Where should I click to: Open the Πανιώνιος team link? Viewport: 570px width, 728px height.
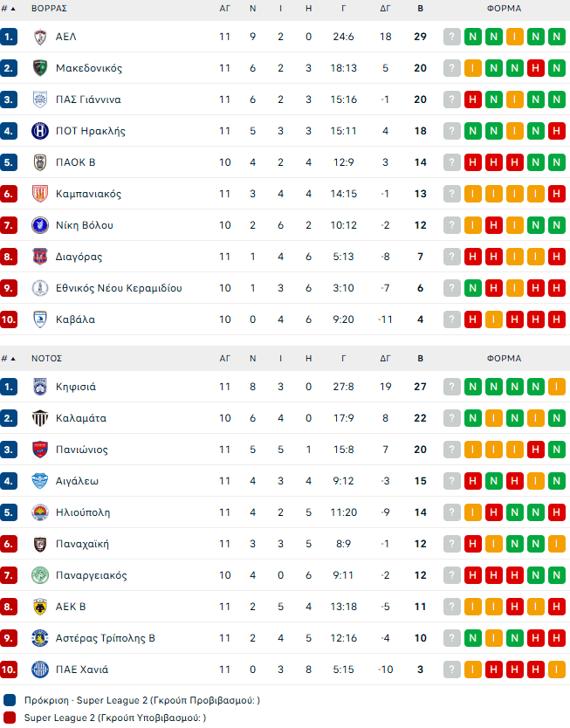82,450
